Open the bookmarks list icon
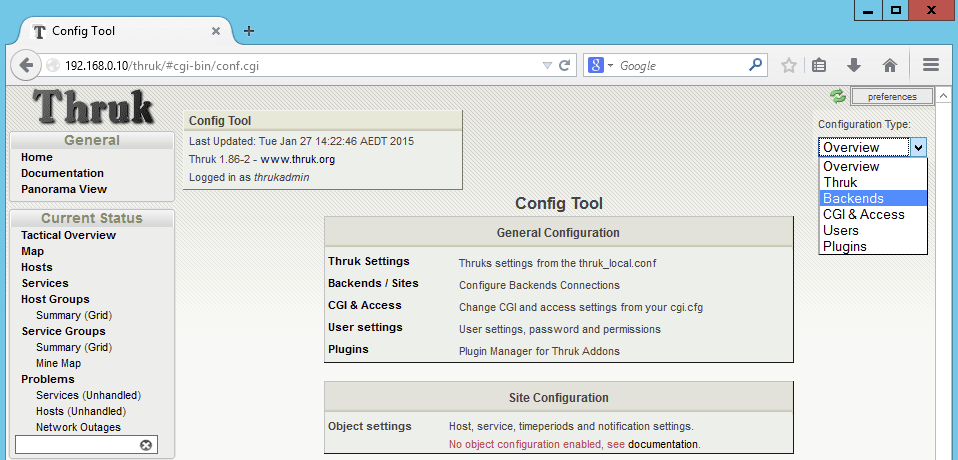Screen dimensions: 958x460 pyautogui.click(x=819, y=65)
